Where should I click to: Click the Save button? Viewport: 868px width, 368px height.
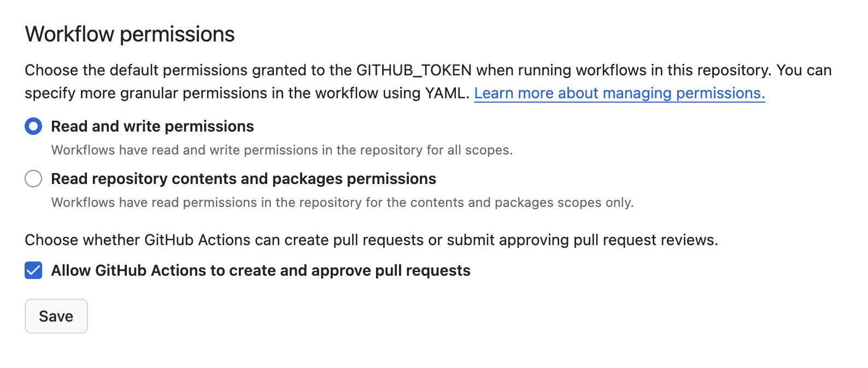pos(56,316)
